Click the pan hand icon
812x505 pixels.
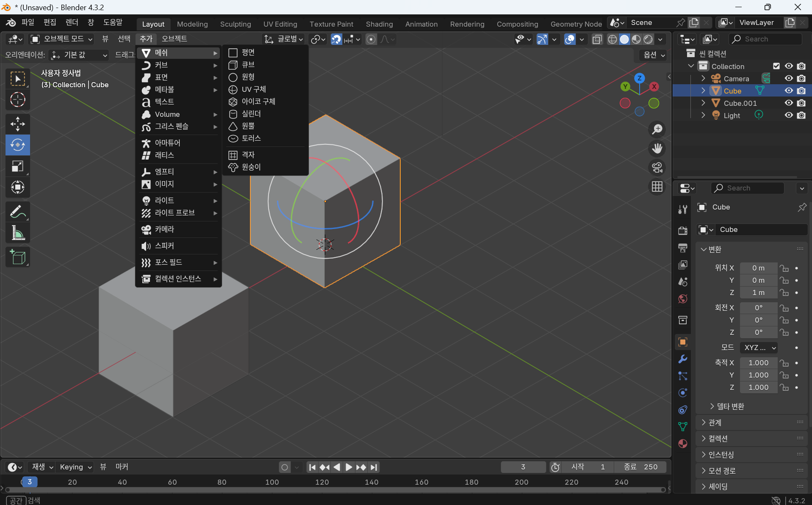(x=657, y=148)
